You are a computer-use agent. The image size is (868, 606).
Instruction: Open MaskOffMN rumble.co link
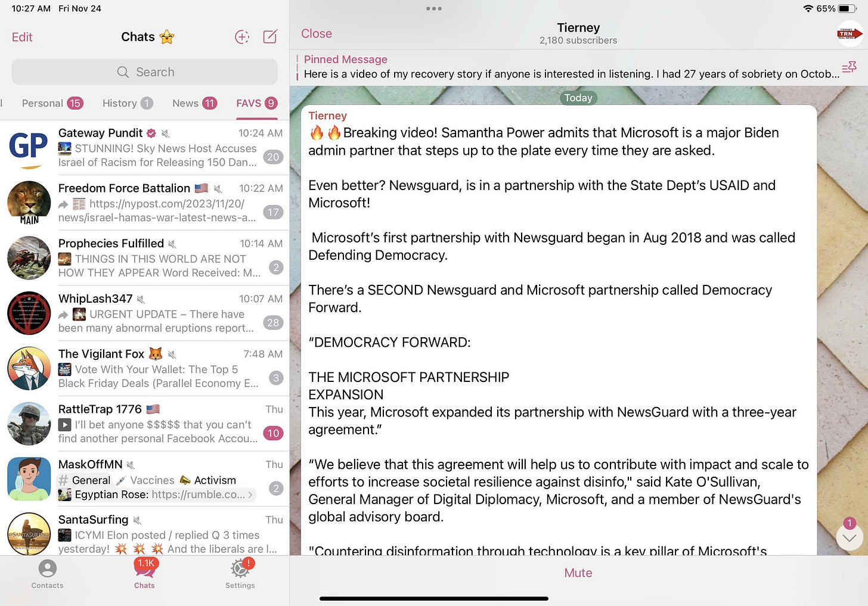(x=198, y=495)
